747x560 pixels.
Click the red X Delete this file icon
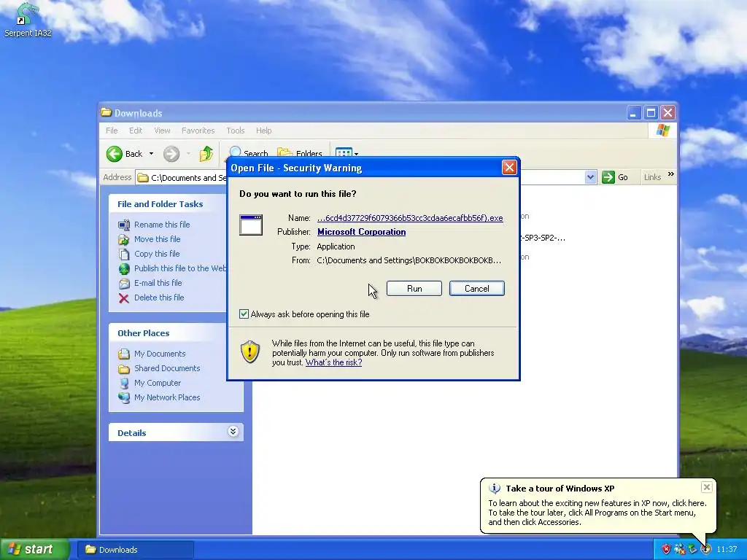(x=124, y=298)
